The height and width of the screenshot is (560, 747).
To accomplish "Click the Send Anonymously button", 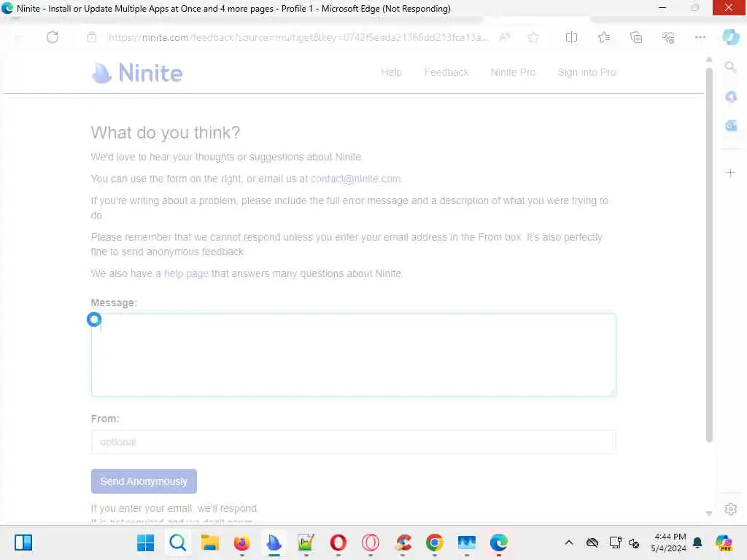I will (x=144, y=481).
